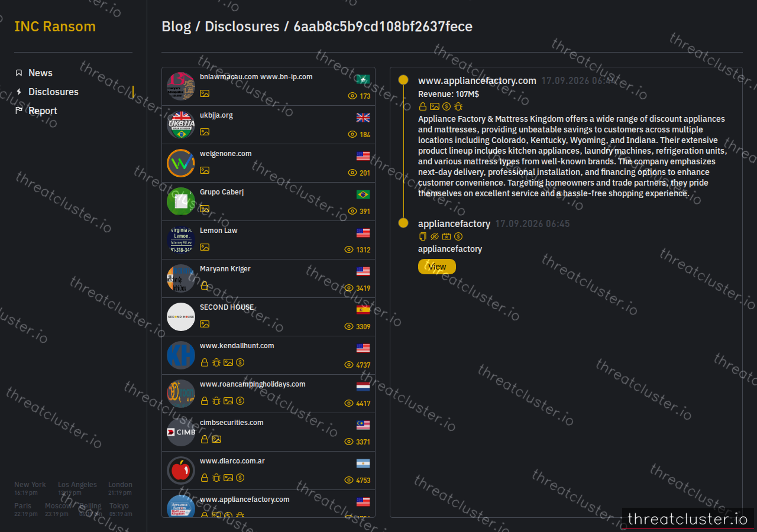This screenshot has height=532, width=757.
Task: Click the bug icon under www.diarco.com.ar
Action: click(216, 478)
